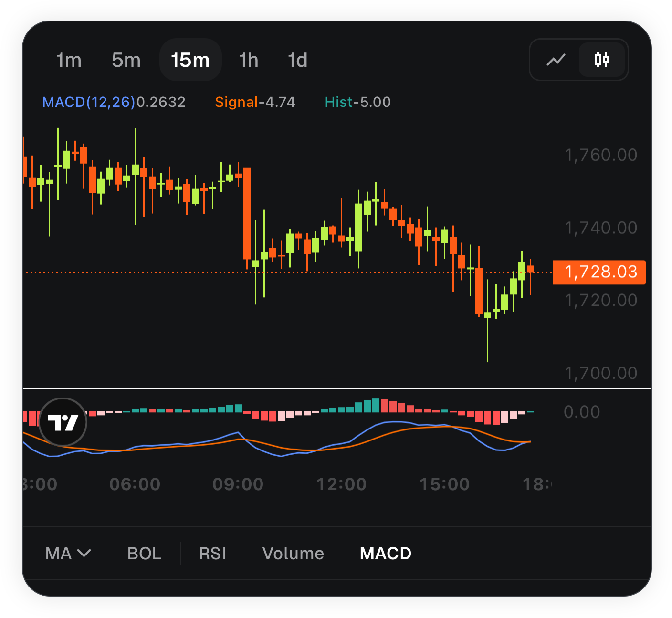Enable the RSI indicator
Image resolution: width=672 pixels, height=618 pixels.
pyautogui.click(x=212, y=553)
